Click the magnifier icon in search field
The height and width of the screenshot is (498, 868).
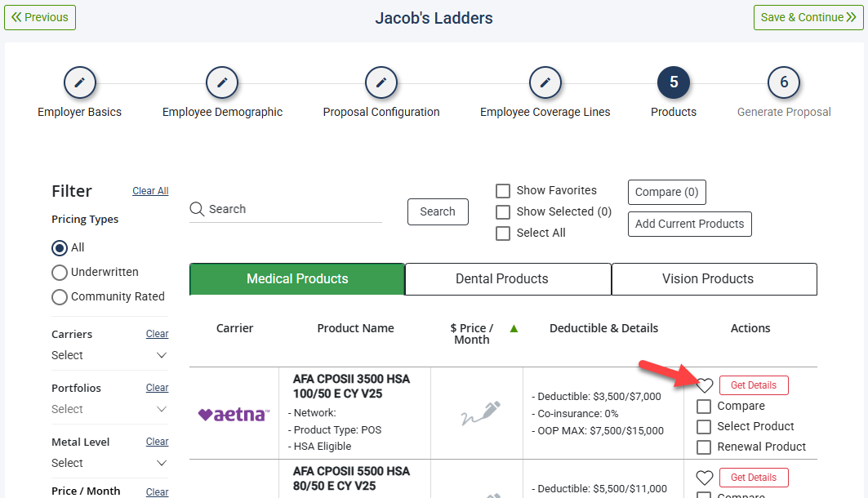(197, 209)
